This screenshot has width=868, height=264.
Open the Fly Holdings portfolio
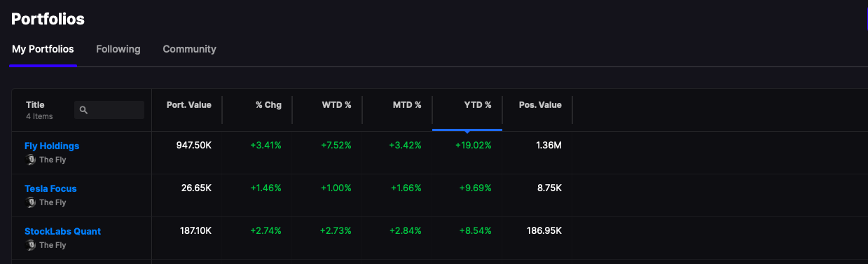[x=52, y=146]
